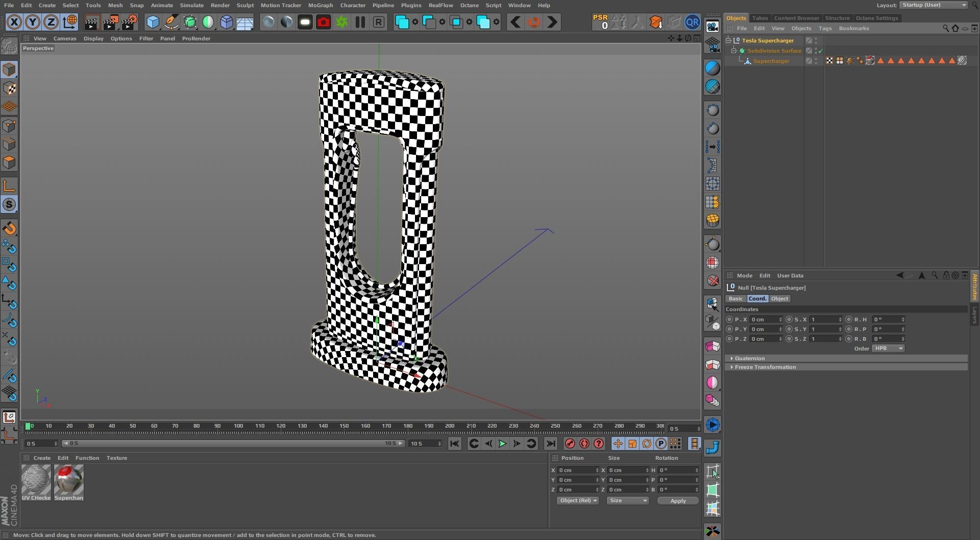
Task: Expand the Freeze Transformation section
Action: coord(765,367)
